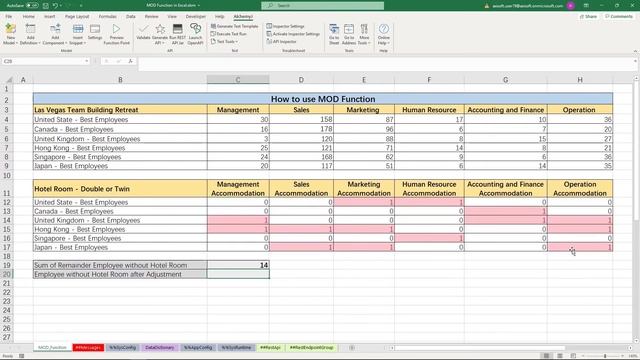The image size is (640, 360).
Task: Open the ##RestEndpointGroup sheet tab
Action: (x=311, y=347)
